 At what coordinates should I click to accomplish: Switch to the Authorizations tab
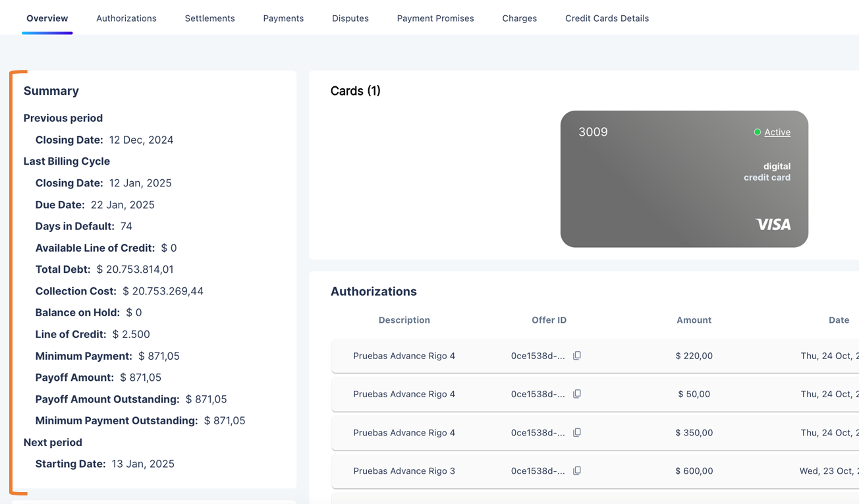tap(126, 18)
